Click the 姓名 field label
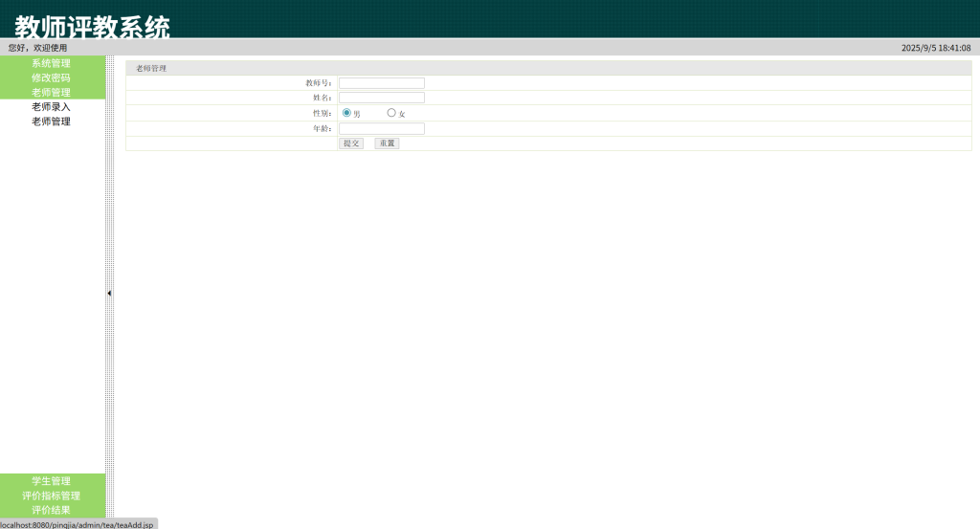 pyautogui.click(x=323, y=98)
